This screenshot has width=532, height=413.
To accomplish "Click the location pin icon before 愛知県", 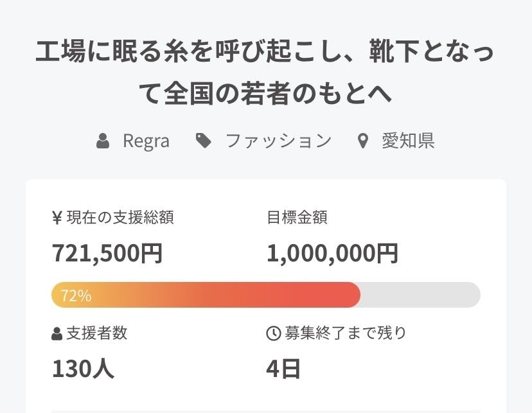I will (x=363, y=141).
